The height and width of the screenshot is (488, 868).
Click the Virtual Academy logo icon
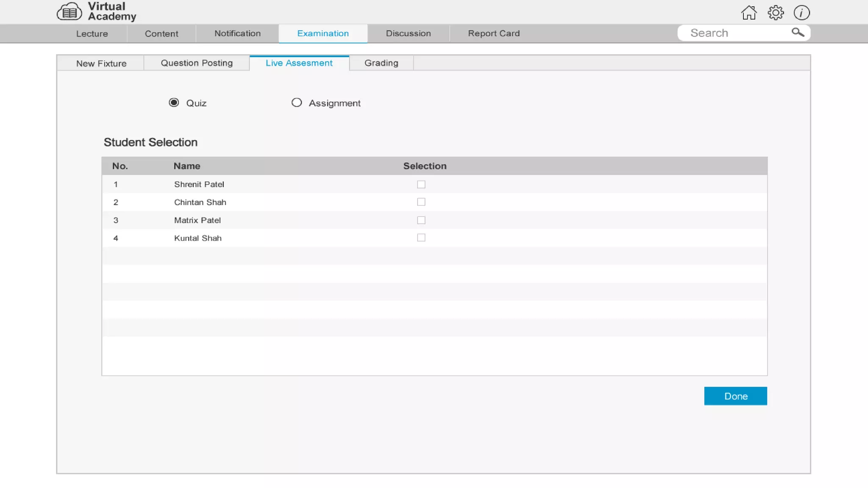69,12
